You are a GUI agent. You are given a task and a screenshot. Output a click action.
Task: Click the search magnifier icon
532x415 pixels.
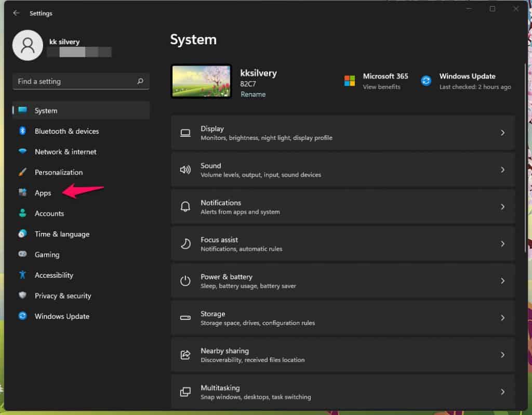click(x=140, y=82)
